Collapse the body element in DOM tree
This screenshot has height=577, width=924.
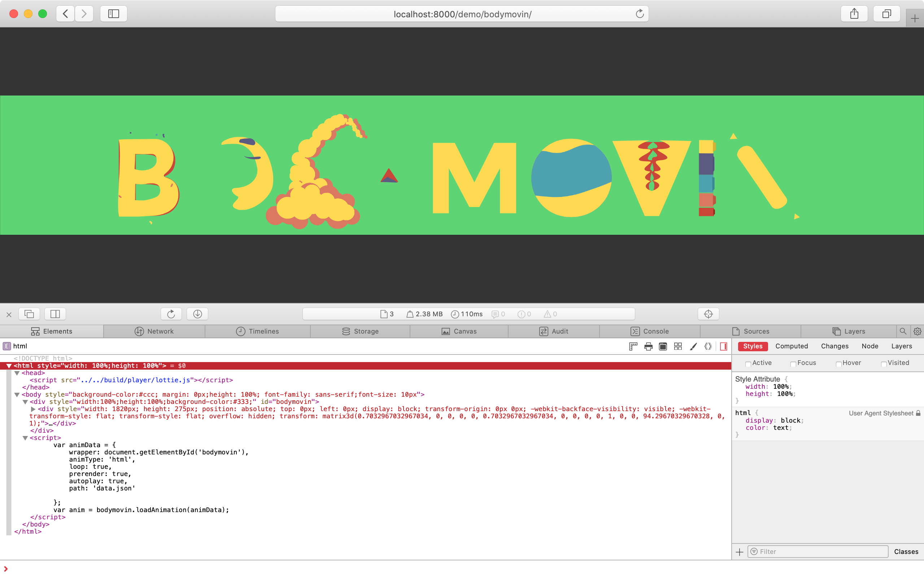pos(17,394)
